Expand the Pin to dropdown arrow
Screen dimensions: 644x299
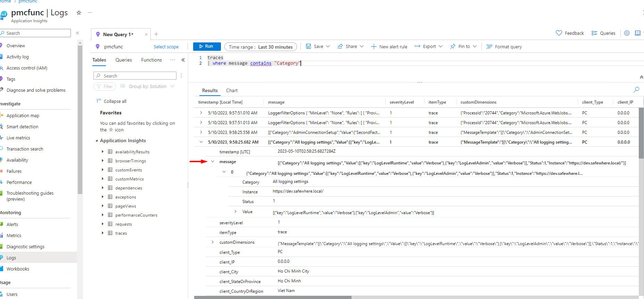(x=475, y=46)
